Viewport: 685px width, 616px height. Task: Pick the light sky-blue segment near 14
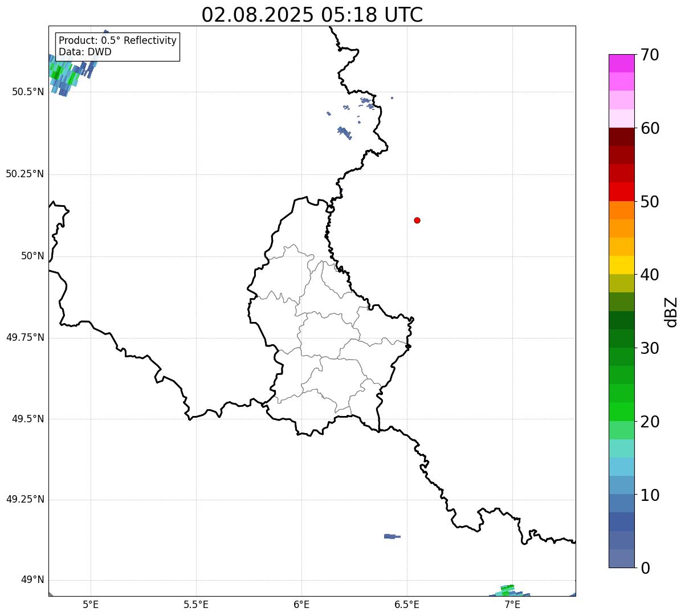click(x=621, y=467)
